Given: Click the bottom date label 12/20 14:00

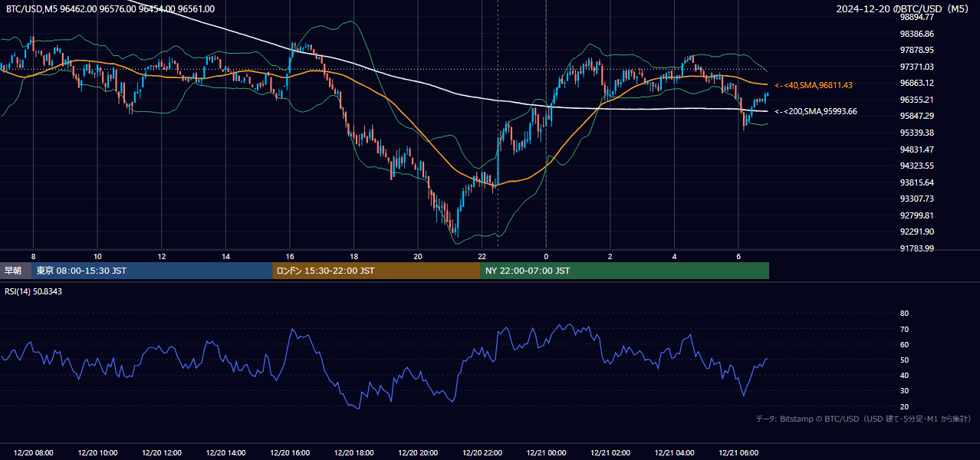Looking at the screenshot, I should click(x=225, y=453).
